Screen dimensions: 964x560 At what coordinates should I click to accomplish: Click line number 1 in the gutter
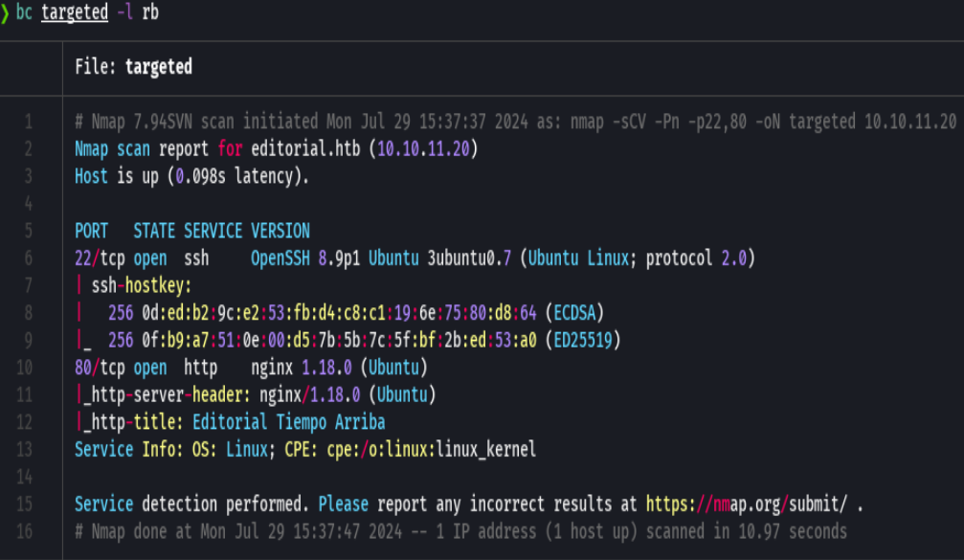(x=29, y=122)
